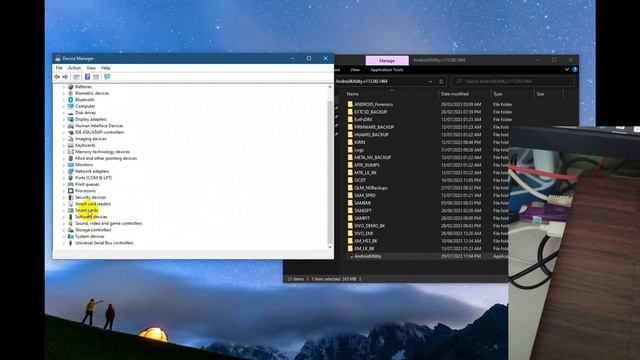Image resolution: width=640 pixels, height=360 pixels.
Task: Open the View menu in Device Manager
Action: pyautogui.click(x=91, y=68)
